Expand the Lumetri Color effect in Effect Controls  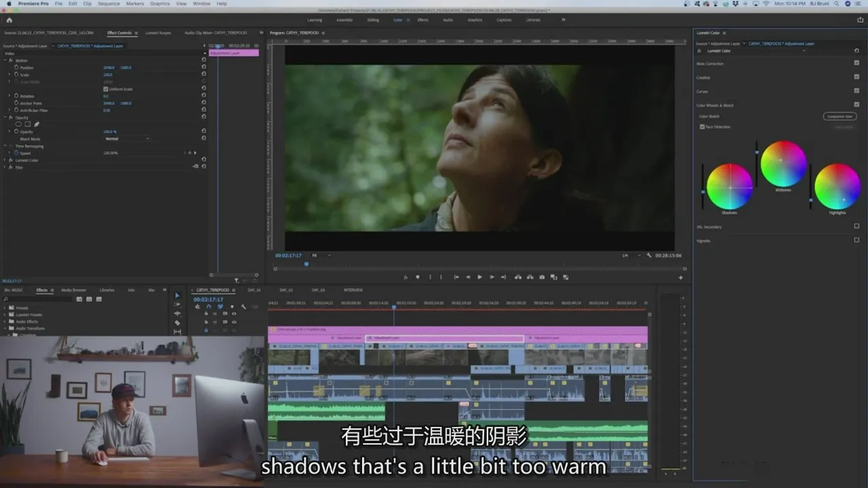click(5, 160)
